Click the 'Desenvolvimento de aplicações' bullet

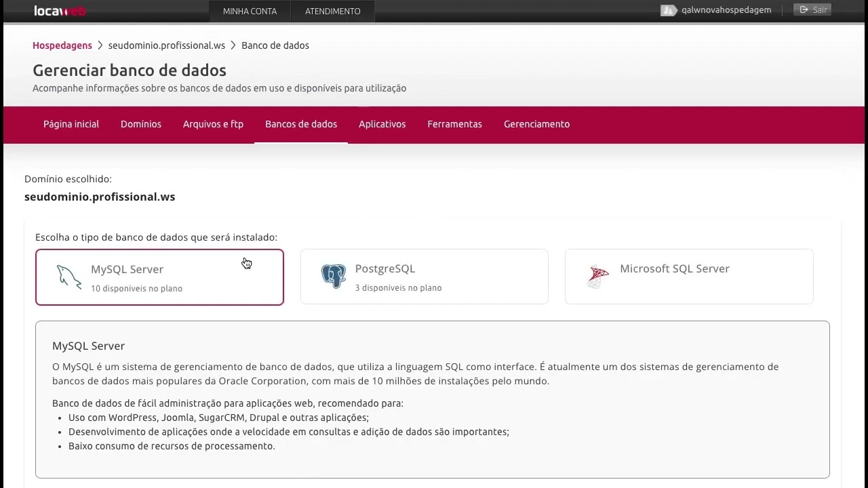pyautogui.click(x=289, y=432)
